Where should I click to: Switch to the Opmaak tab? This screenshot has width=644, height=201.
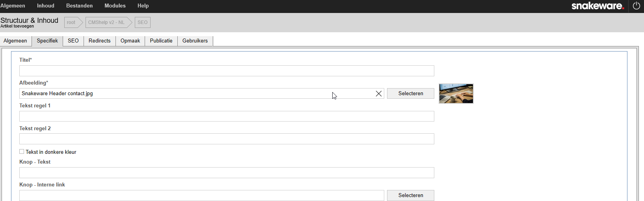[x=130, y=41]
